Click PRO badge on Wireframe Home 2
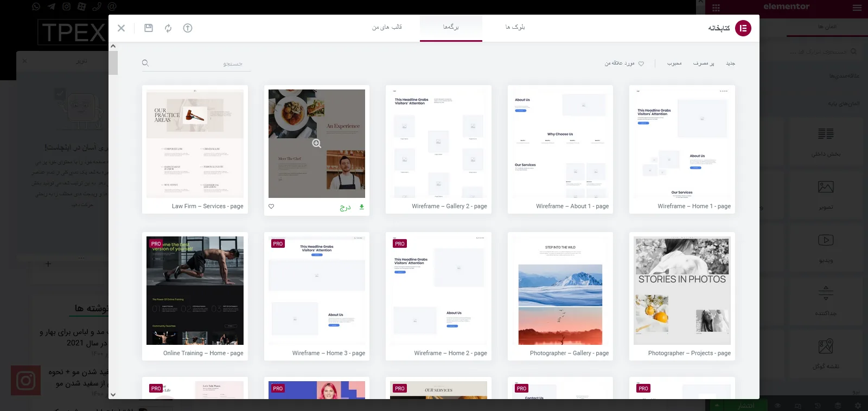 (x=400, y=244)
